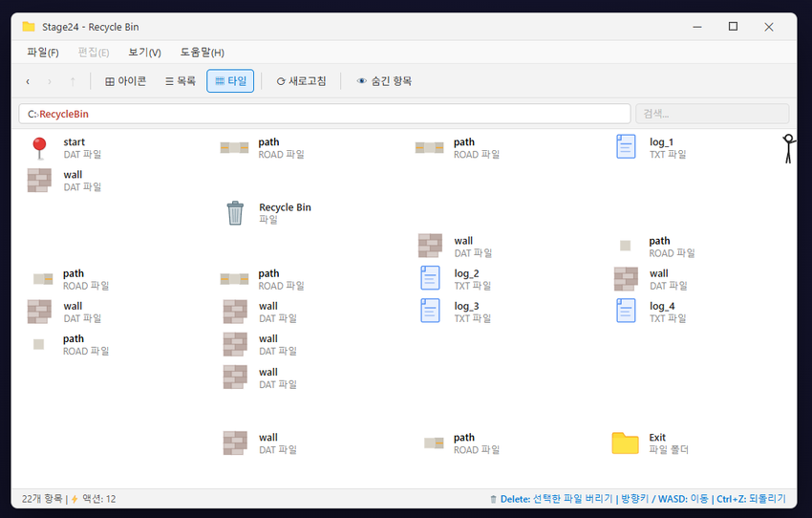Open the 파일(F) menu
Screen dimensions: 812x518
43,53
